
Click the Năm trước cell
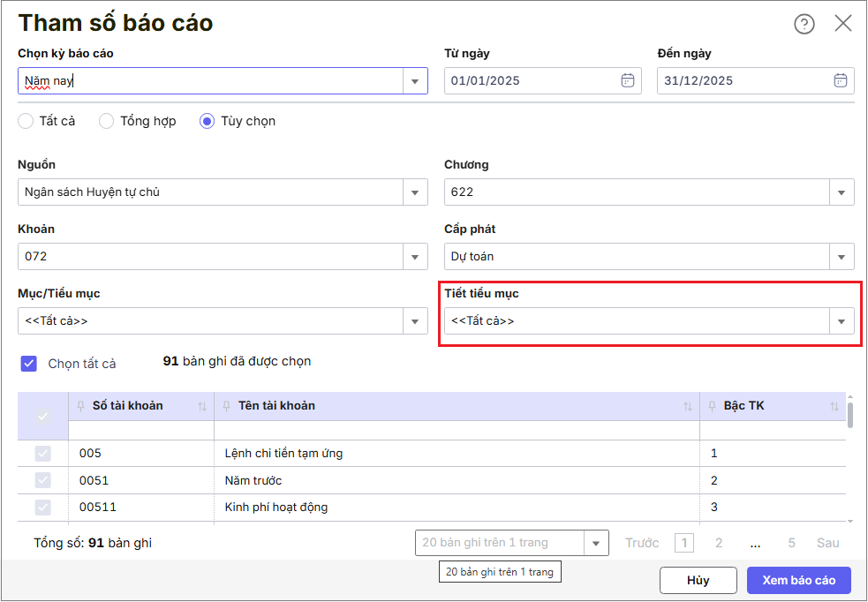[457, 480]
